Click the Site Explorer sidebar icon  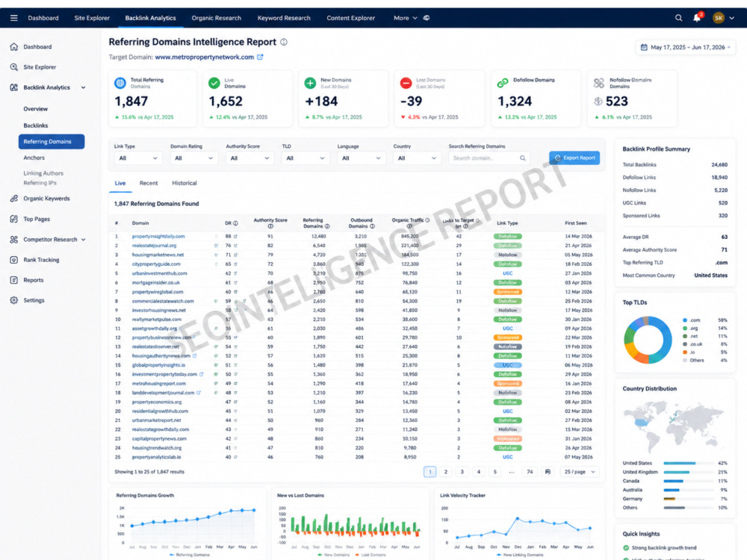[x=13, y=67]
